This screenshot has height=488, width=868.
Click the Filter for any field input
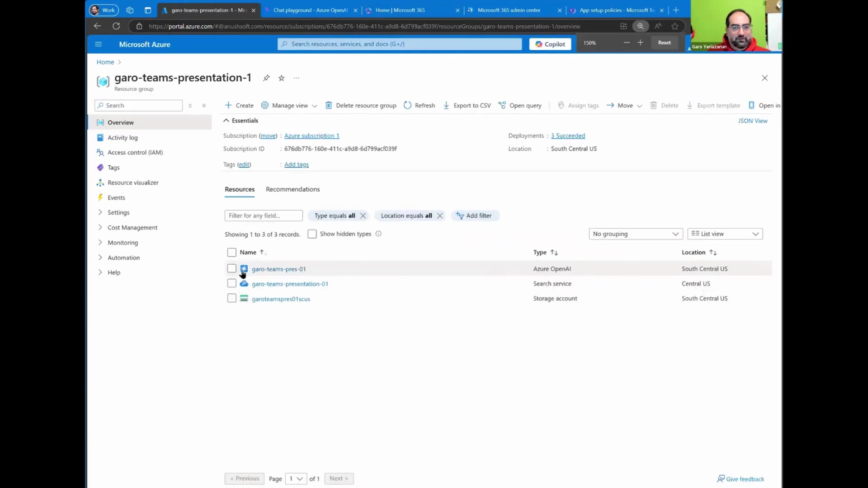coord(264,216)
